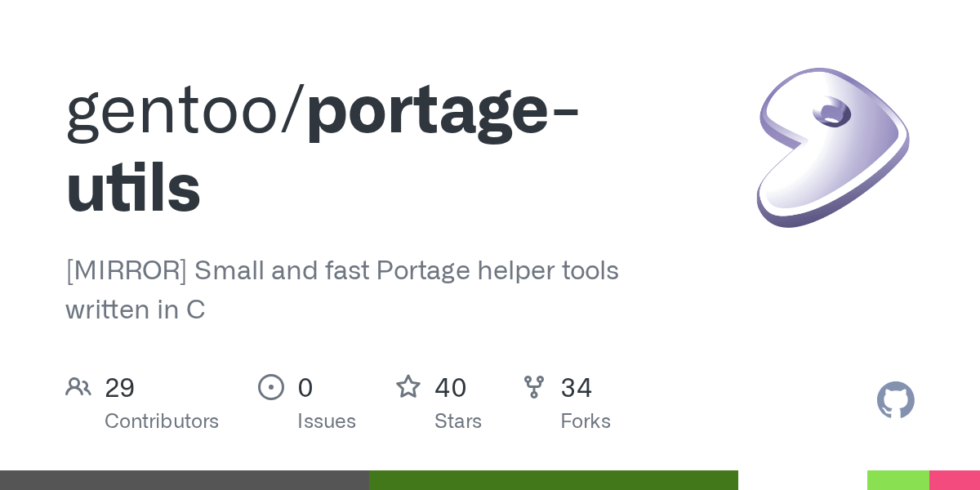This screenshot has height=490, width=980.
Task: Click the Contributors people icon
Action: pyautogui.click(x=78, y=387)
